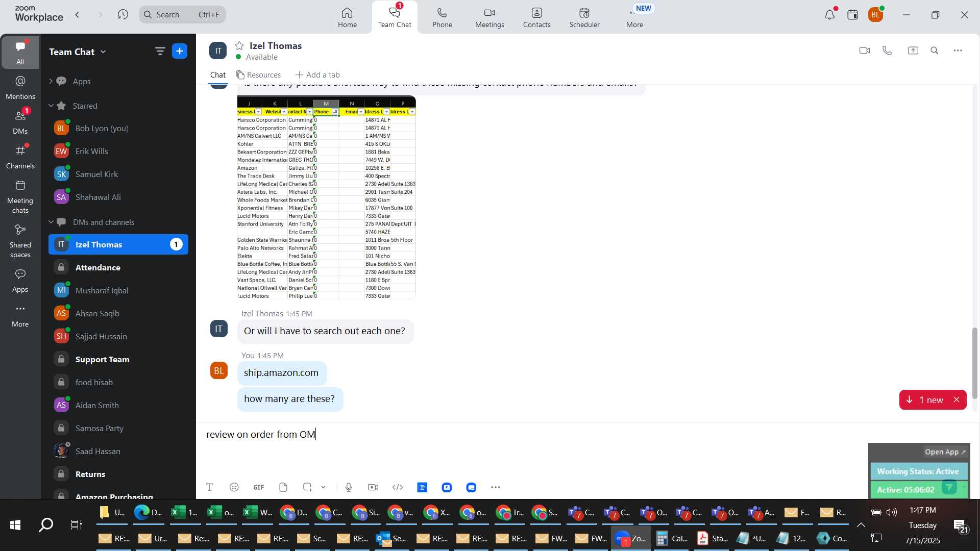The height and width of the screenshot is (551, 980).
Task: Attach a file to the message
Action: 283,487
